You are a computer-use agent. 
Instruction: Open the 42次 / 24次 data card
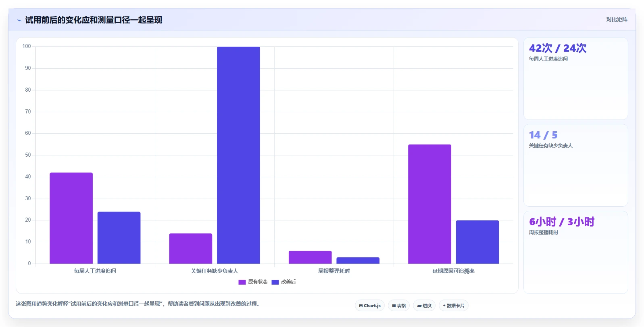click(x=575, y=79)
